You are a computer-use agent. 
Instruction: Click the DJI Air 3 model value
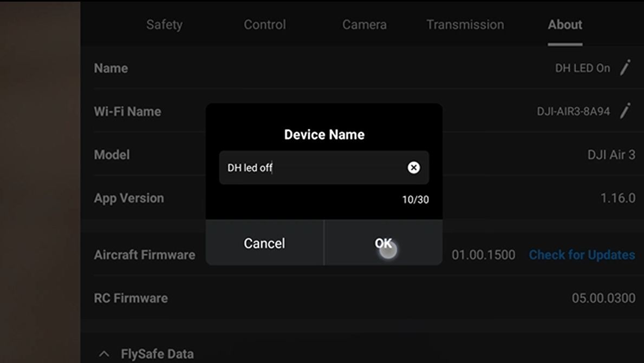point(611,155)
